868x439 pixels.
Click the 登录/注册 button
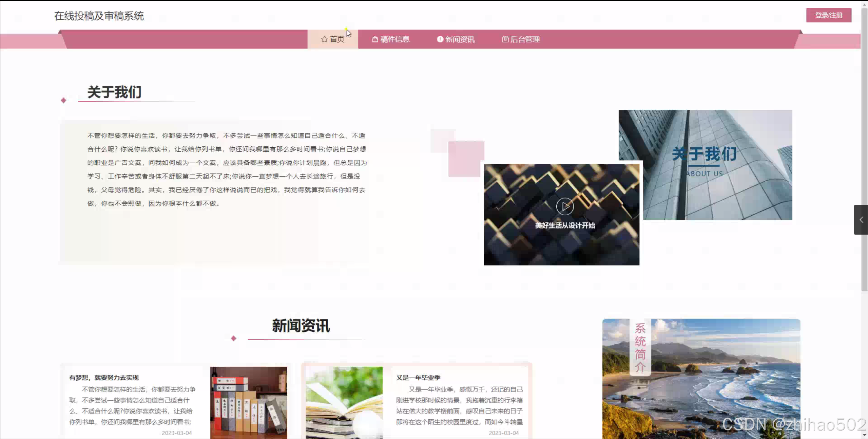(828, 15)
